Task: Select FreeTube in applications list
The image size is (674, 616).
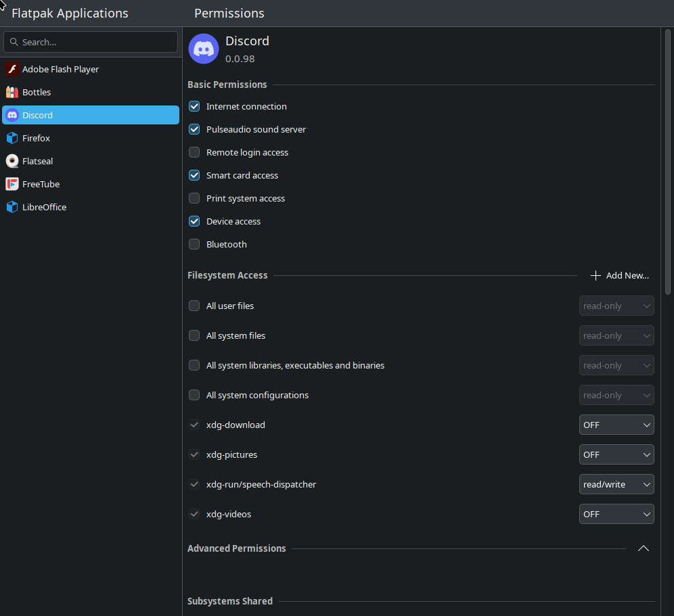Action: point(91,184)
